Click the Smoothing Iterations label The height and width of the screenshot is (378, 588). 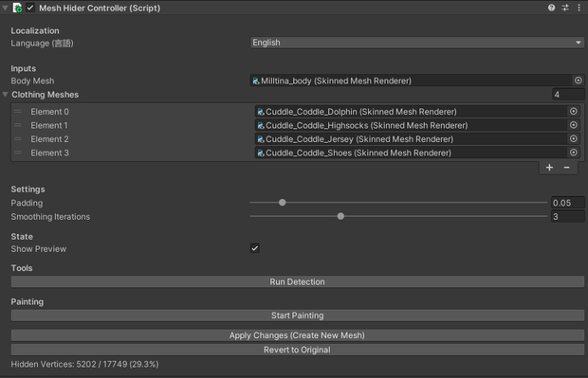(x=50, y=217)
